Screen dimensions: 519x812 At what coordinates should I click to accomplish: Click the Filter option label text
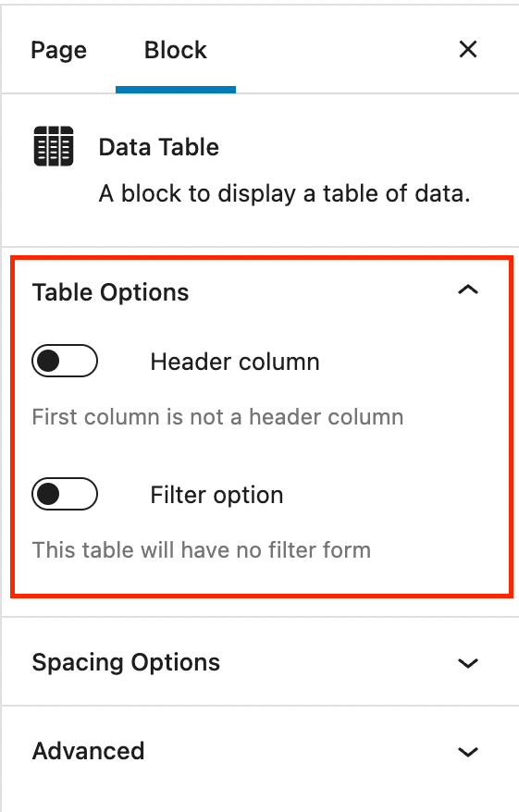(x=216, y=495)
